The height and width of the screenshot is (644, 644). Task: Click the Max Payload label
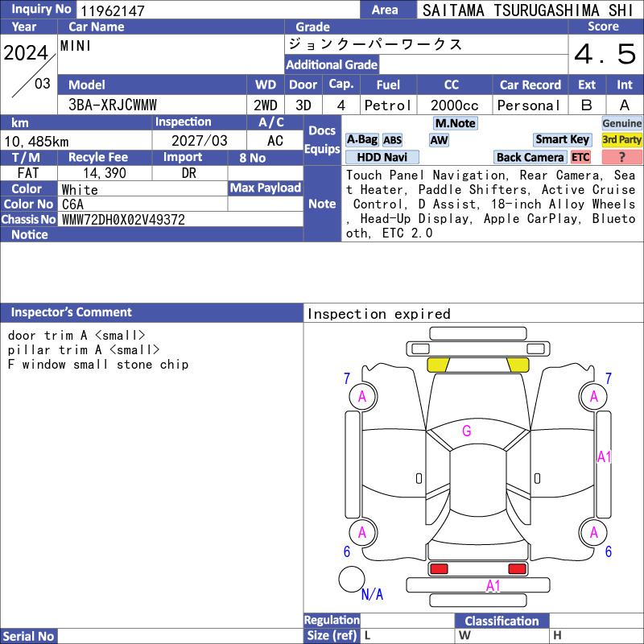[x=266, y=188]
